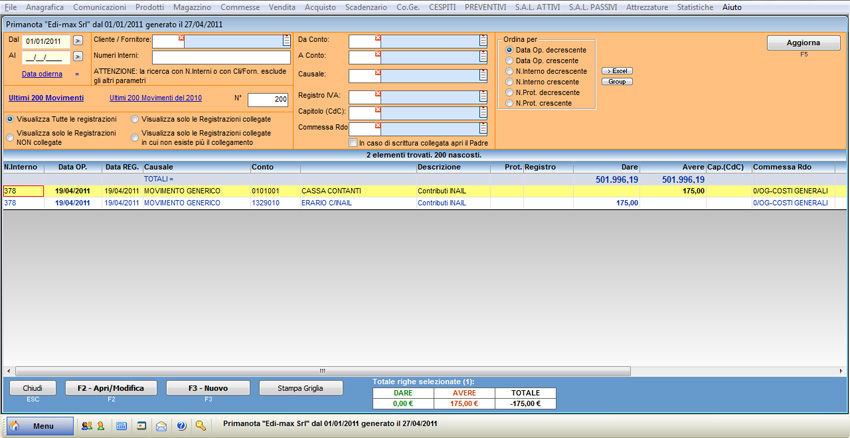
Task: Open the envelope mail icon in bottom toolbar
Action: click(x=161, y=426)
